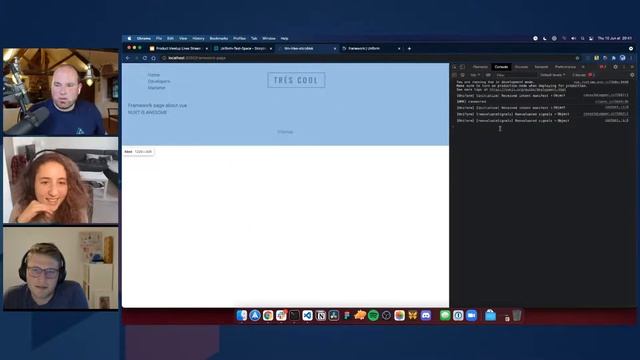Open the Terminal dock icon
Image resolution: width=640 pixels, height=360 pixels.
(294, 315)
